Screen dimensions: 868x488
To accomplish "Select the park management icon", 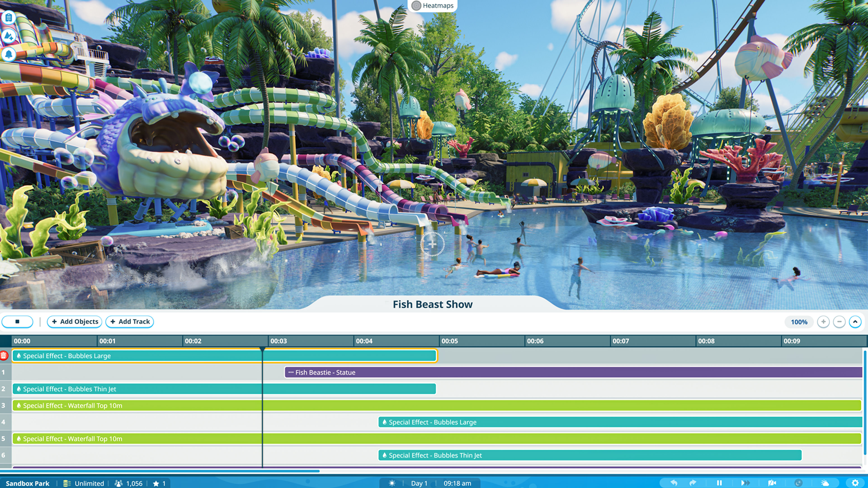I will pyautogui.click(x=9, y=17).
